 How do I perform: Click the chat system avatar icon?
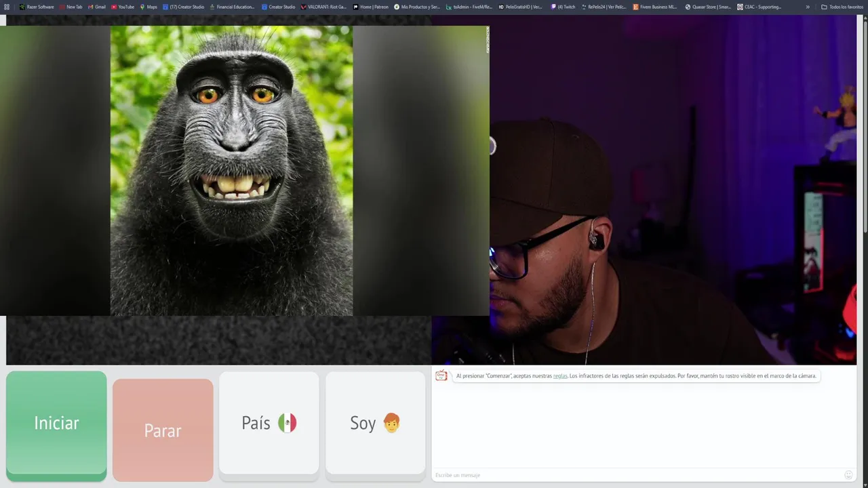[x=441, y=375]
